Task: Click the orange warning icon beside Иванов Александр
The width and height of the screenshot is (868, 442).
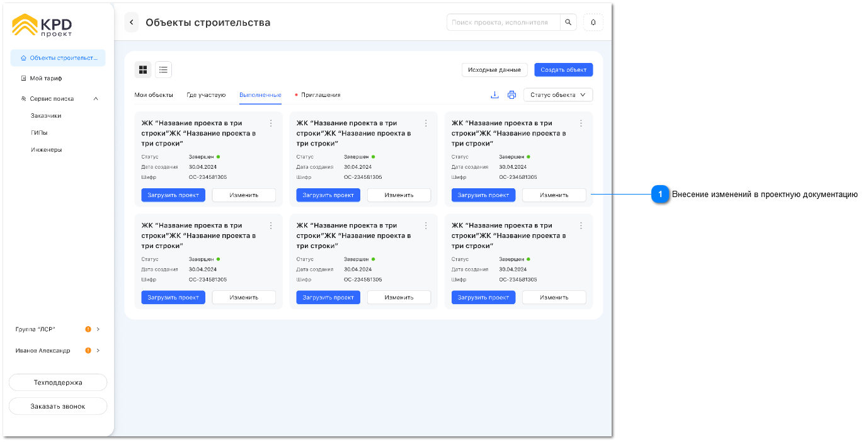Action: pyautogui.click(x=88, y=350)
